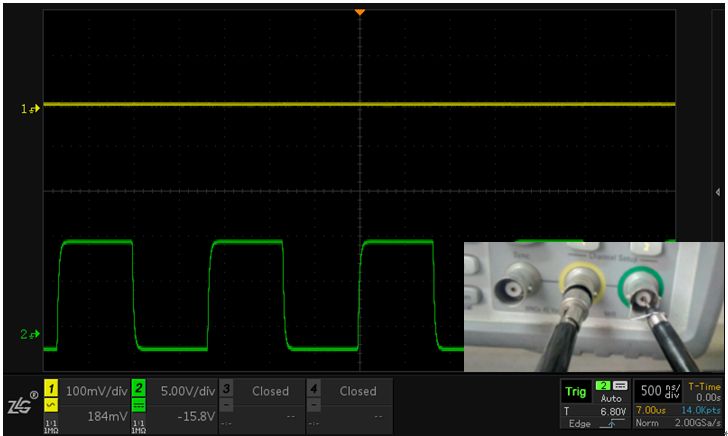Click channel 1 offset value 184mV

coord(103,415)
